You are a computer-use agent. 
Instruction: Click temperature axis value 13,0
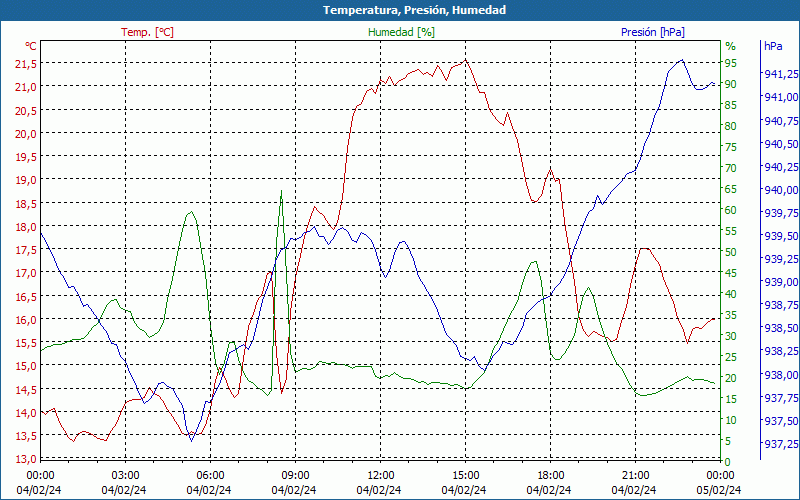coord(27,459)
